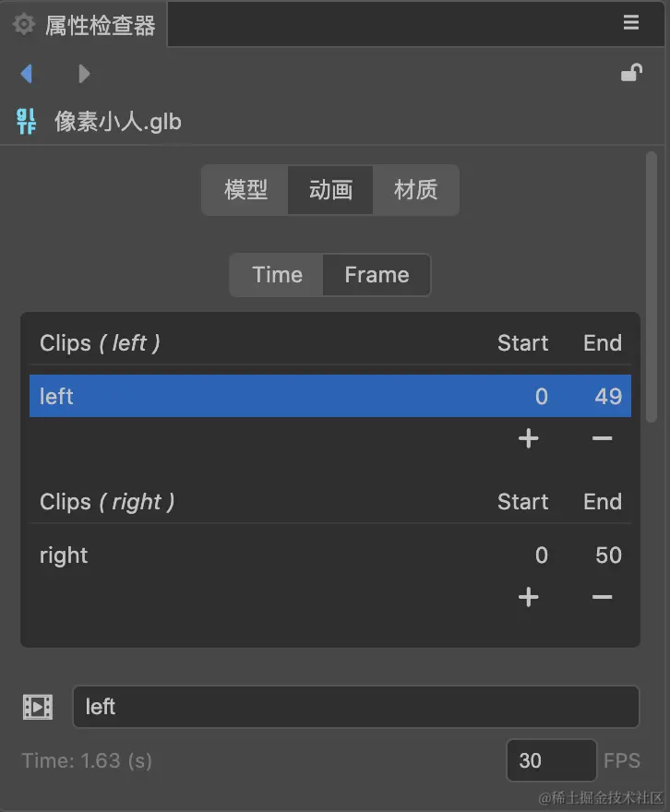Image resolution: width=670 pixels, height=812 pixels.
Task: Switch display mode to Time
Action: (x=277, y=275)
